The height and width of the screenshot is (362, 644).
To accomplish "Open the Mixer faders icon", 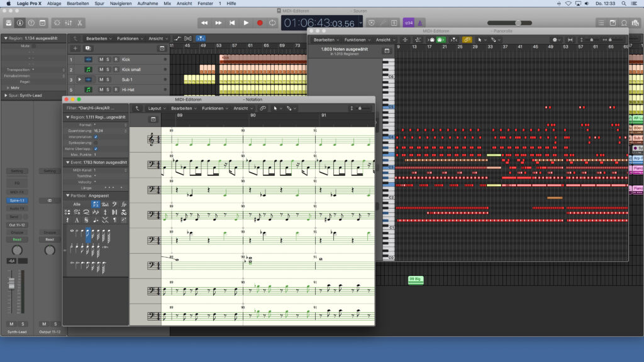I will (x=68, y=23).
